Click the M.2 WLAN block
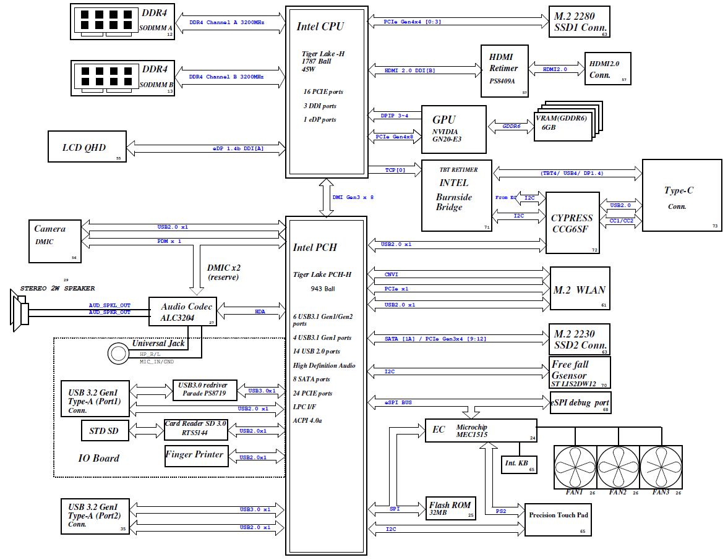This screenshot has height=560, width=728. tap(580, 289)
